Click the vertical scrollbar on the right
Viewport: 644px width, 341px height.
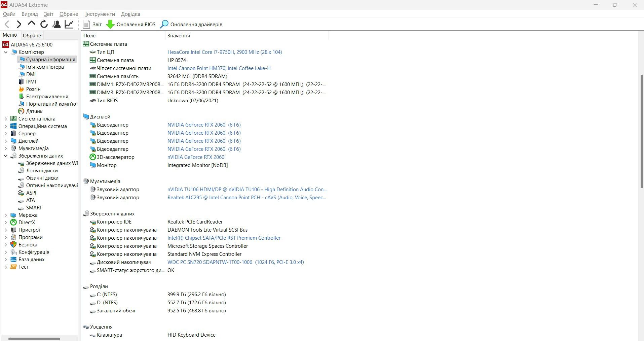coord(641,131)
